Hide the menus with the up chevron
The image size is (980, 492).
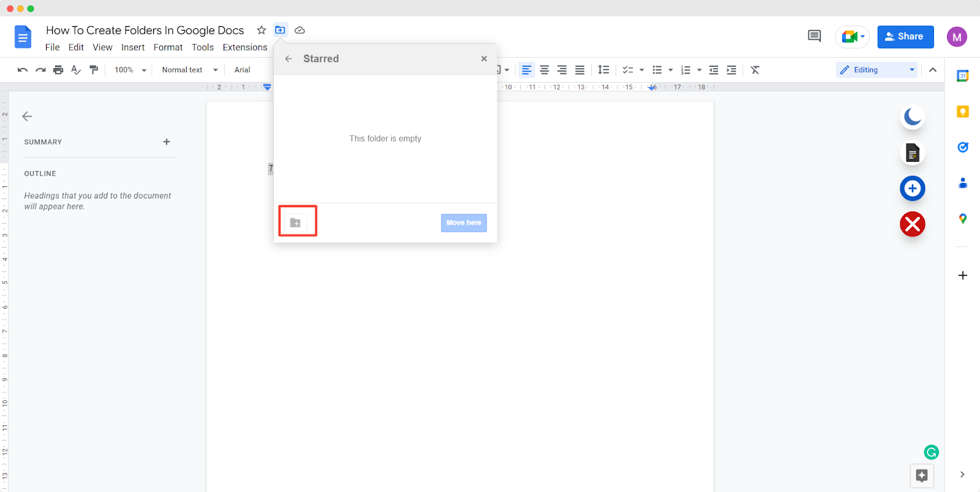click(x=933, y=70)
